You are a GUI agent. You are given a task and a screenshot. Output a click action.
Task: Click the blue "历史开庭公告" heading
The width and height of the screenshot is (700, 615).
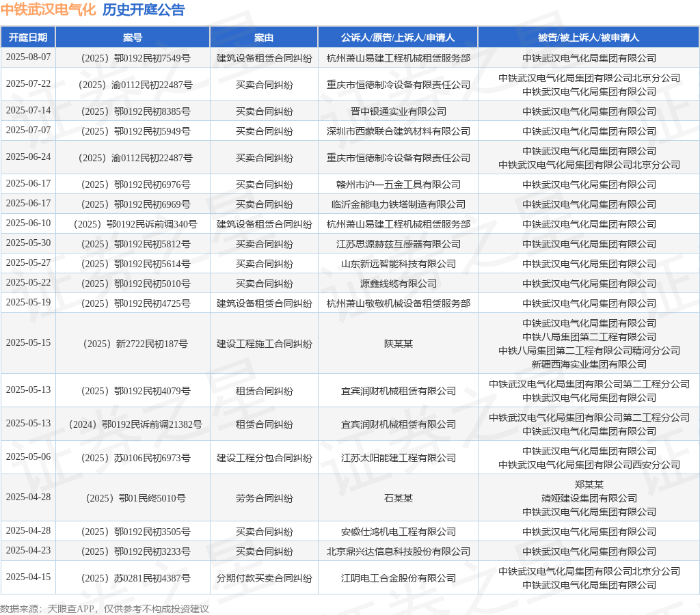(x=144, y=10)
